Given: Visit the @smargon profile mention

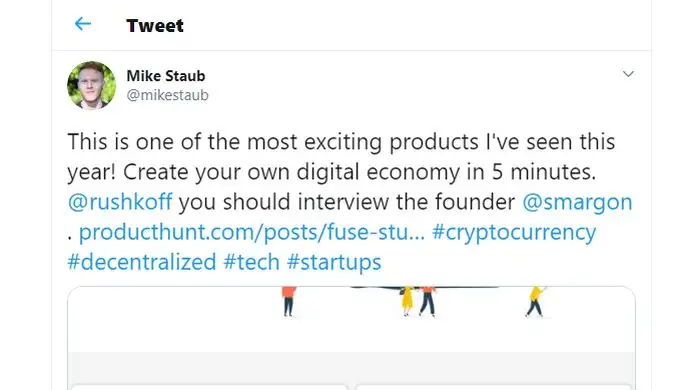Looking at the screenshot, I should pyautogui.click(x=577, y=202).
